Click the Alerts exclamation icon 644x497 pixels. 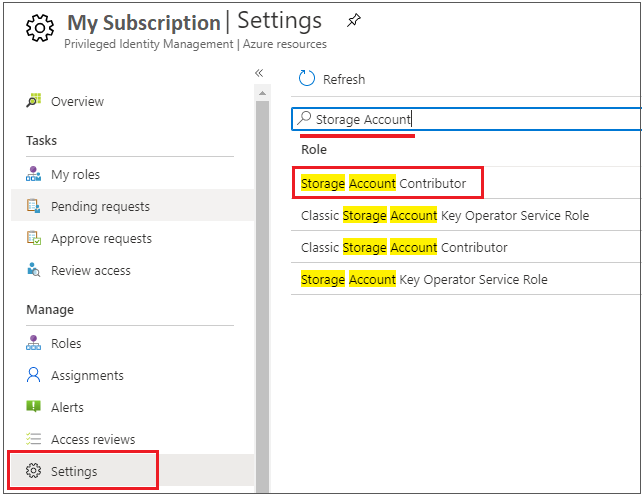(x=33, y=407)
